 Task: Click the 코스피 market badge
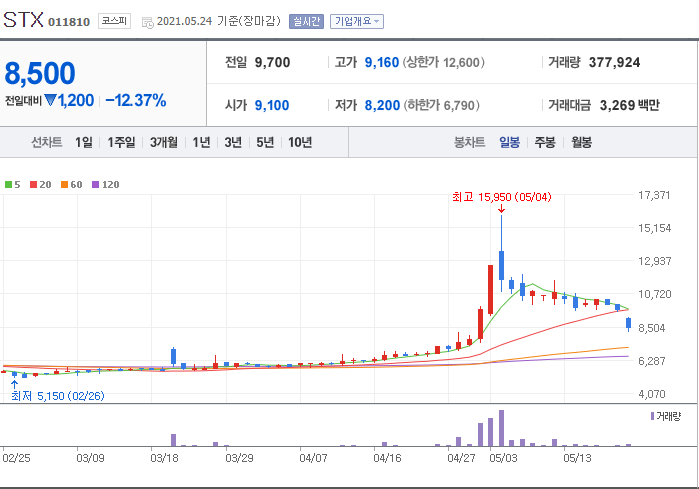click(x=114, y=21)
